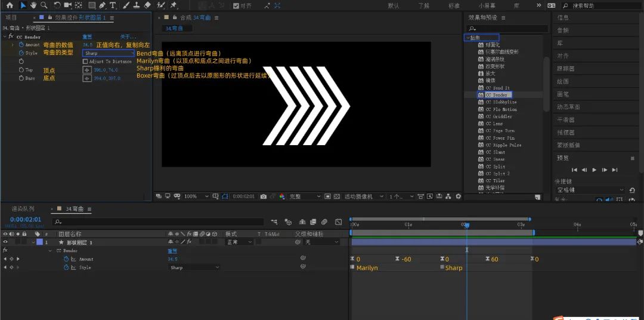Click the 形状图层 1 label color swatch

[x=39, y=242]
